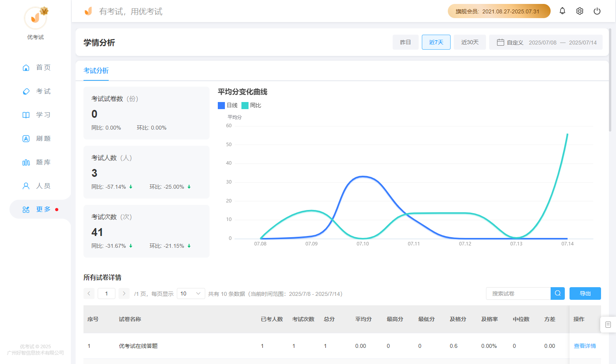Click the end date 2025/07/14
This screenshot has height=364, width=616.
click(583, 43)
